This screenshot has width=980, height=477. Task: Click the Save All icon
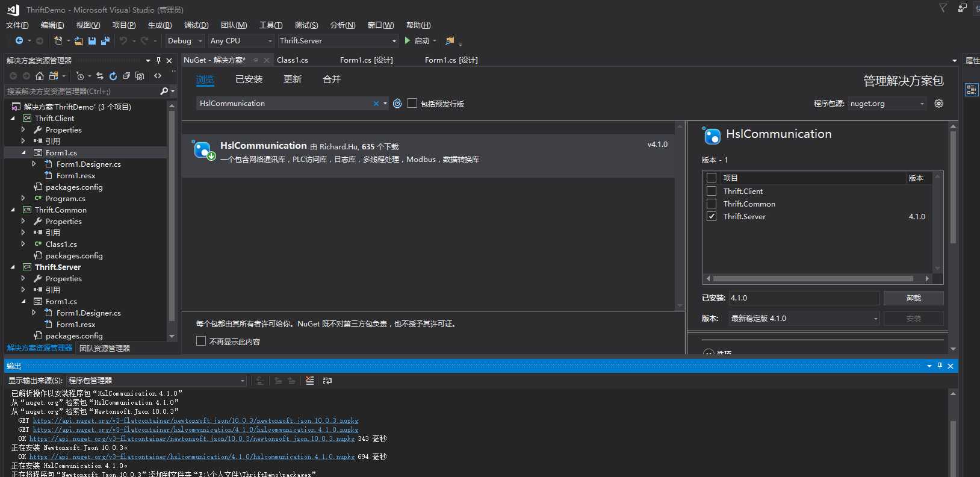pyautogui.click(x=105, y=40)
